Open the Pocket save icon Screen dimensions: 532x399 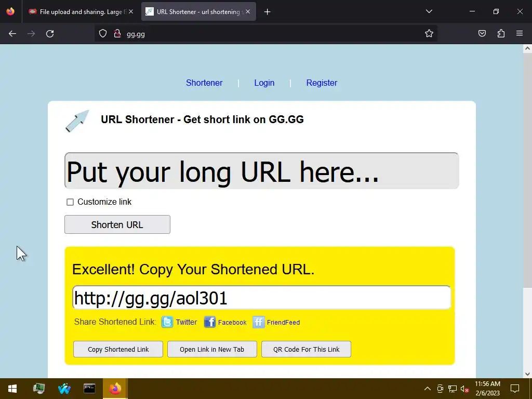coord(482,33)
